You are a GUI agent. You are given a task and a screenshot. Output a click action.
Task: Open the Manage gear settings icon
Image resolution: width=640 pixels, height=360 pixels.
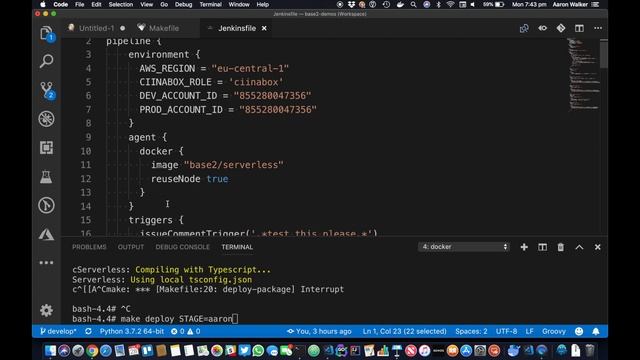click(x=47, y=310)
